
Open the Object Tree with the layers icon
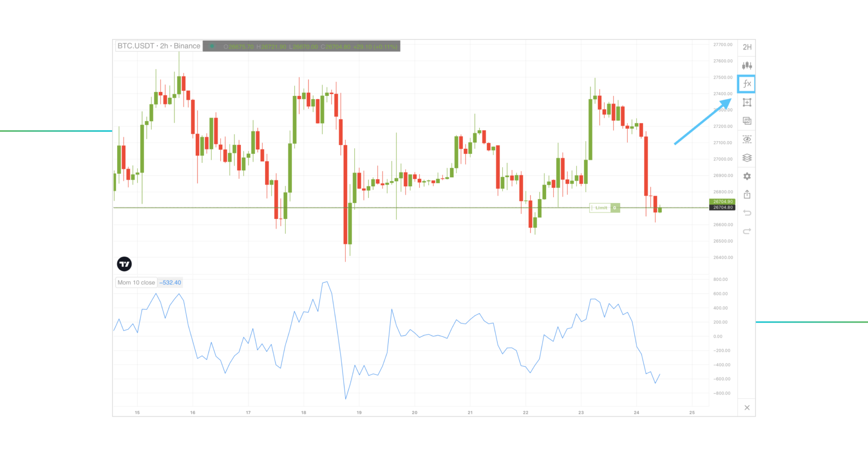(x=746, y=158)
